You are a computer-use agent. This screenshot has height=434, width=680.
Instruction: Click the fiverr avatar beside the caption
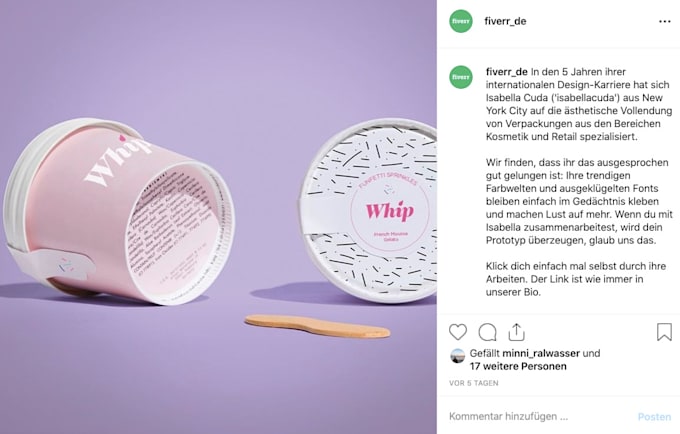click(x=461, y=77)
